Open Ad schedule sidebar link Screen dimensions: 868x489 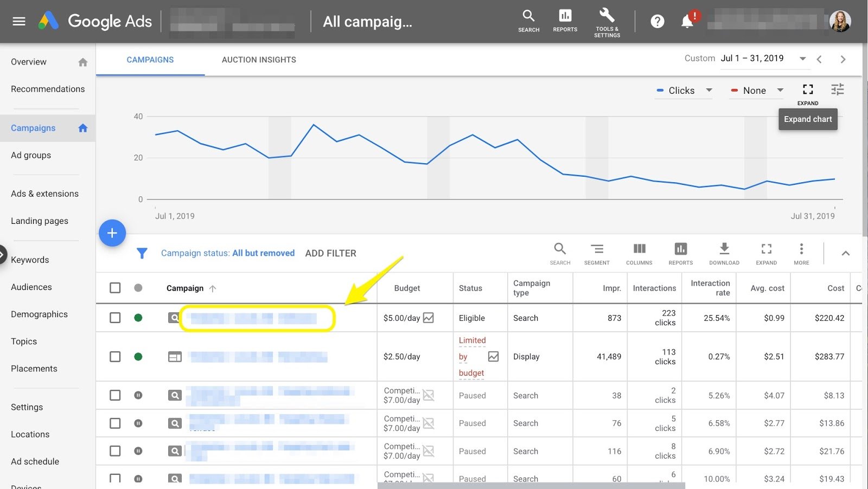[35, 461]
